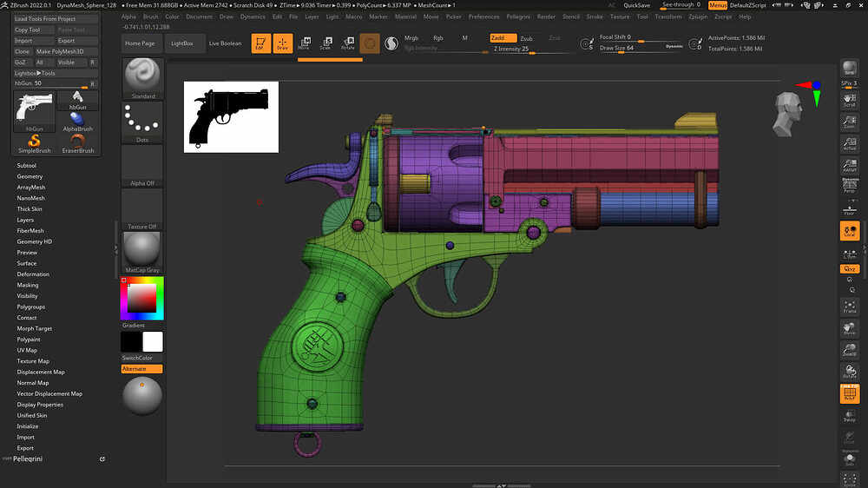The width and height of the screenshot is (868, 488).
Task: Click the gun silhouette reference image
Action: pyautogui.click(x=232, y=117)
